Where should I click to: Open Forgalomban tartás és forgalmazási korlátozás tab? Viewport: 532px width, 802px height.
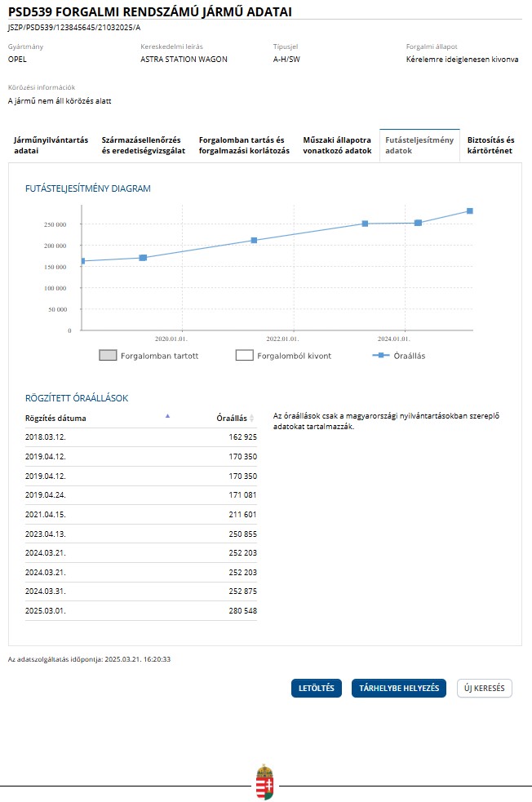click(x=244, y=145)
